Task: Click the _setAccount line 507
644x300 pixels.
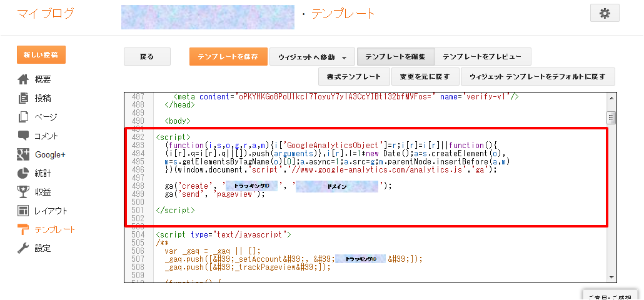Action: click(x=293, y=259)
